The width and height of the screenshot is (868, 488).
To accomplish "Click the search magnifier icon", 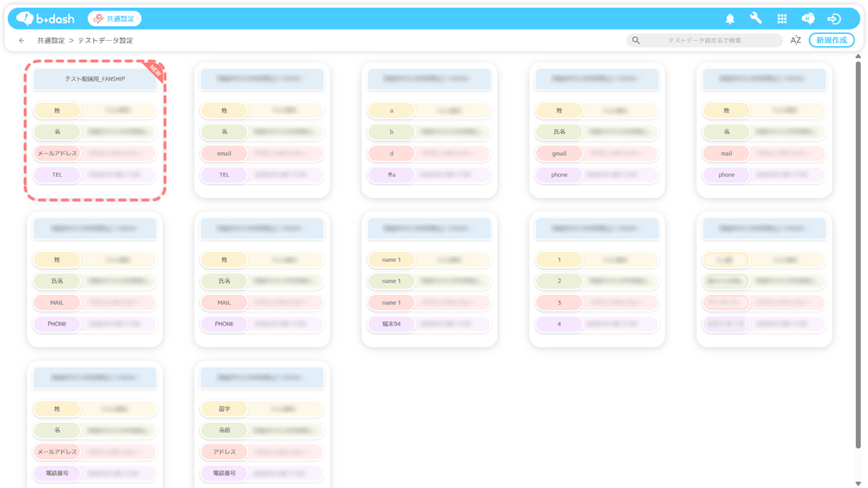I will (636, 41).
